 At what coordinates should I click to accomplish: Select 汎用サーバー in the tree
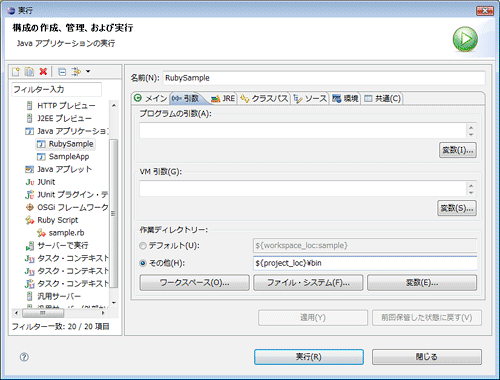point(59,296)
